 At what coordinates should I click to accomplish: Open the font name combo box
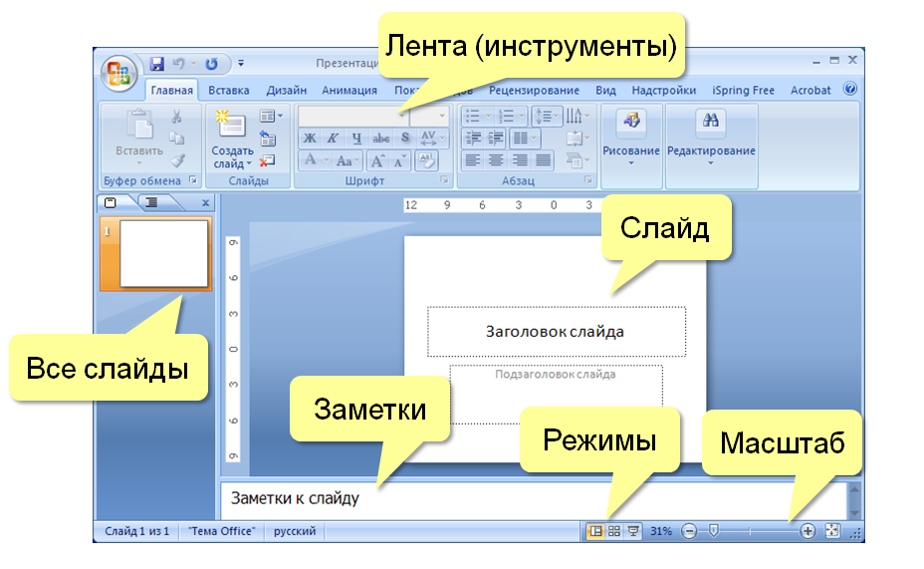click(x=353, y=116)
